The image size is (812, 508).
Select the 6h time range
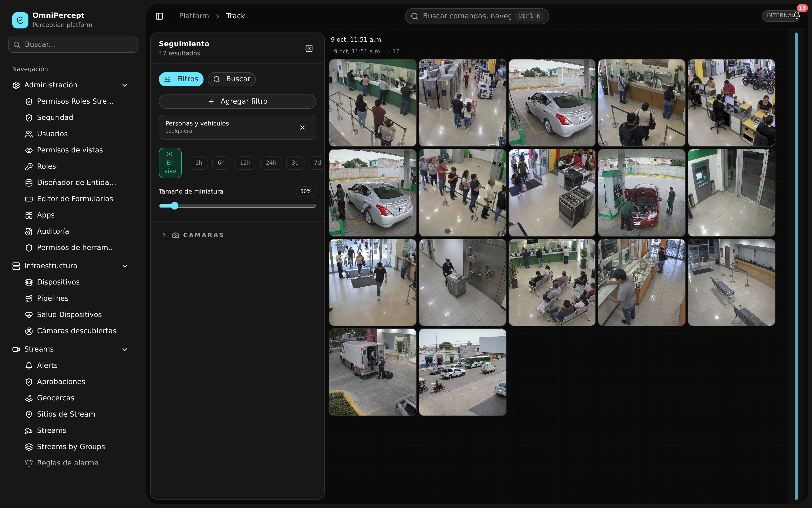(221, 163)
